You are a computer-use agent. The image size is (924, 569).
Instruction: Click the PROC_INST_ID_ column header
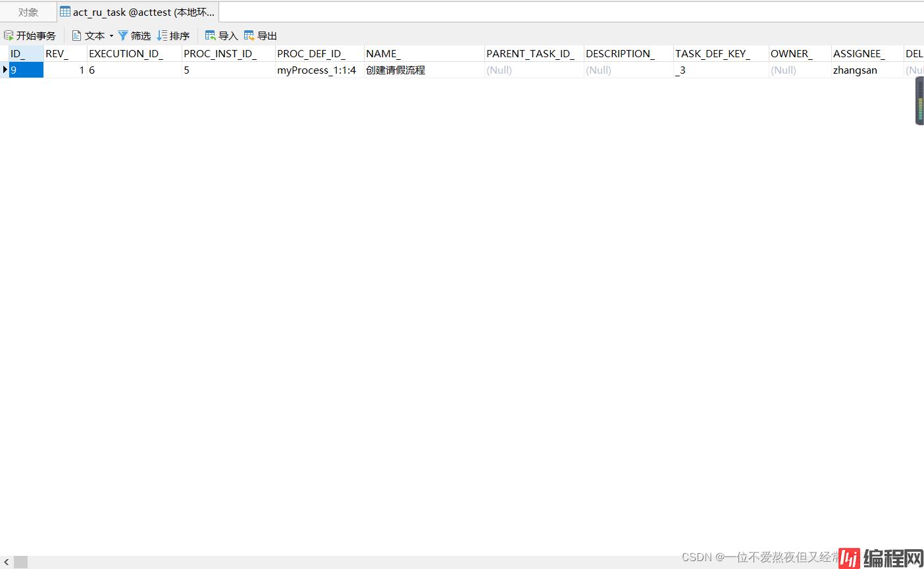pos(228,53)
